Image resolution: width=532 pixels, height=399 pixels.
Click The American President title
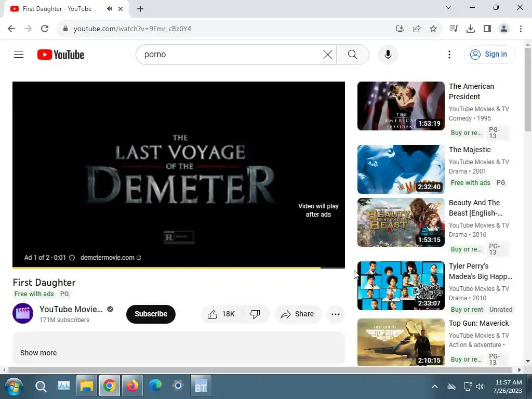pos(471,91)
